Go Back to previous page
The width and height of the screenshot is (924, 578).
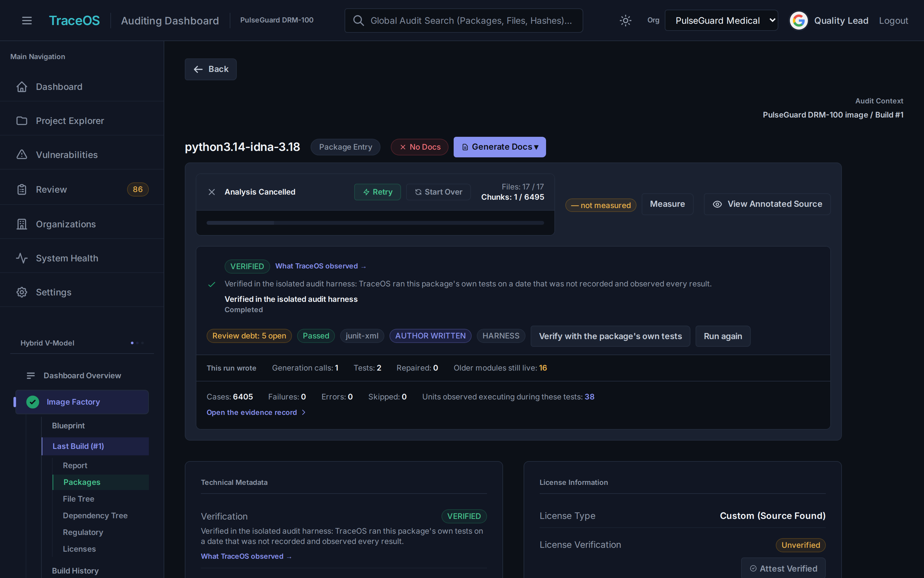tap(211, 69)
